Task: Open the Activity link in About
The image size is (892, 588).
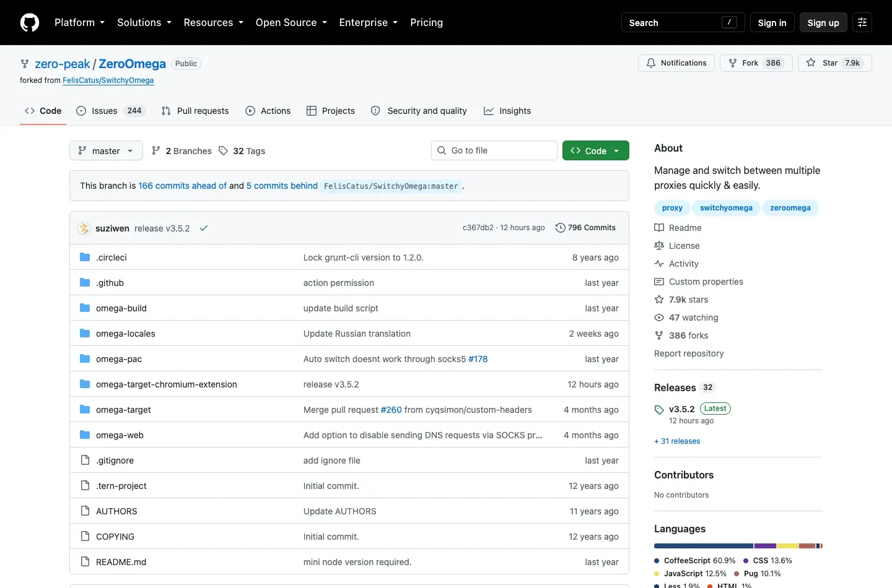Action: pos(676,264)
